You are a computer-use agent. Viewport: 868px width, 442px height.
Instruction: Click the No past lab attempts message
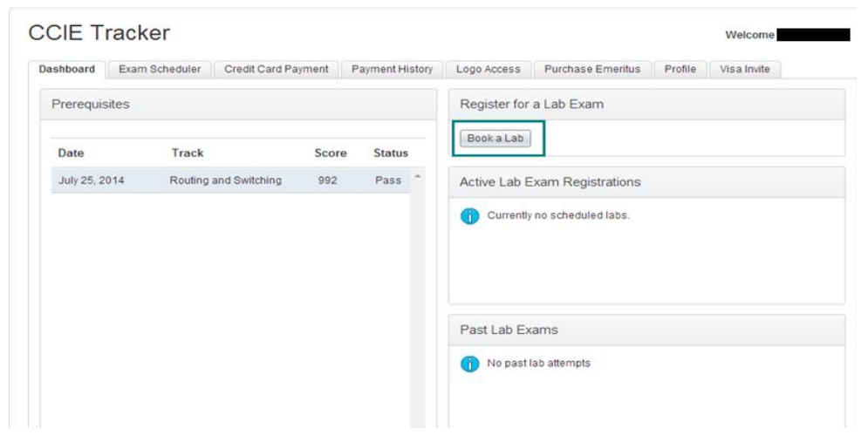tap(538, 364)
